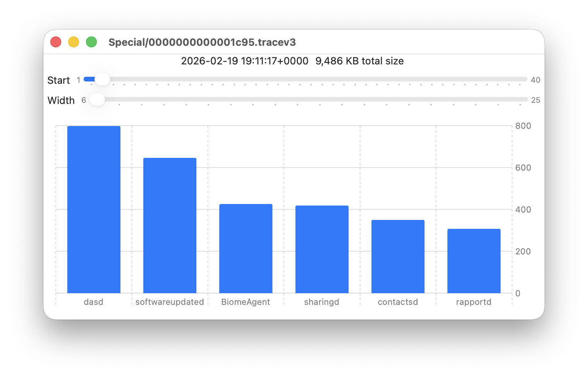Click the Start slider thumb
Image resolution: width=588 pixels, height=377 pixels.
pyautogui.click(x=102, y=79)
